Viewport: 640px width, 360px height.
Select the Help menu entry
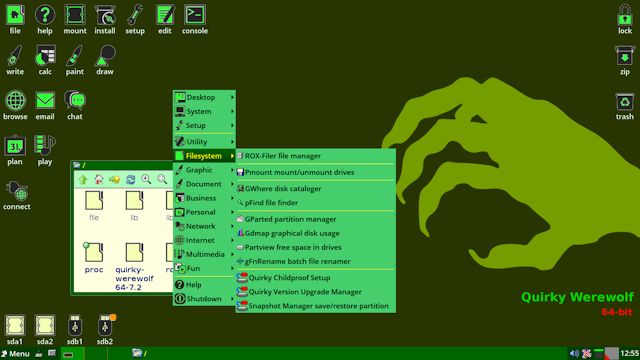[204, 284]
